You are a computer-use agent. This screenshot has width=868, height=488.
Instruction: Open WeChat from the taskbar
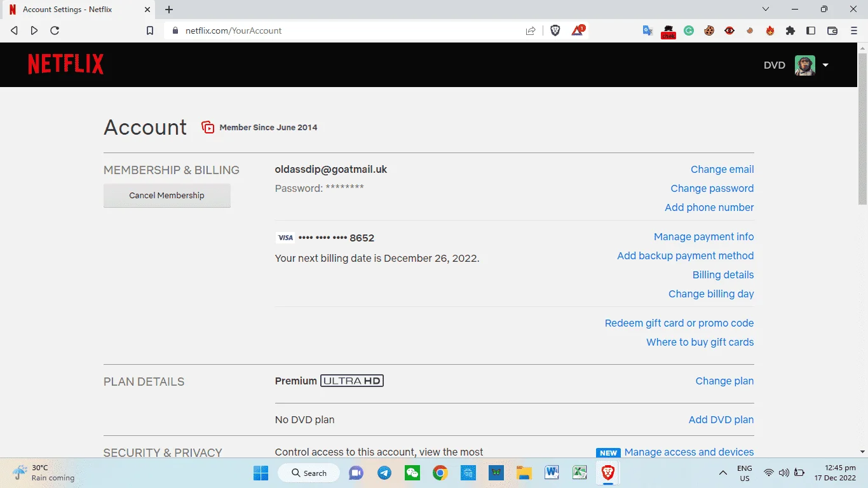click(412, 473)
